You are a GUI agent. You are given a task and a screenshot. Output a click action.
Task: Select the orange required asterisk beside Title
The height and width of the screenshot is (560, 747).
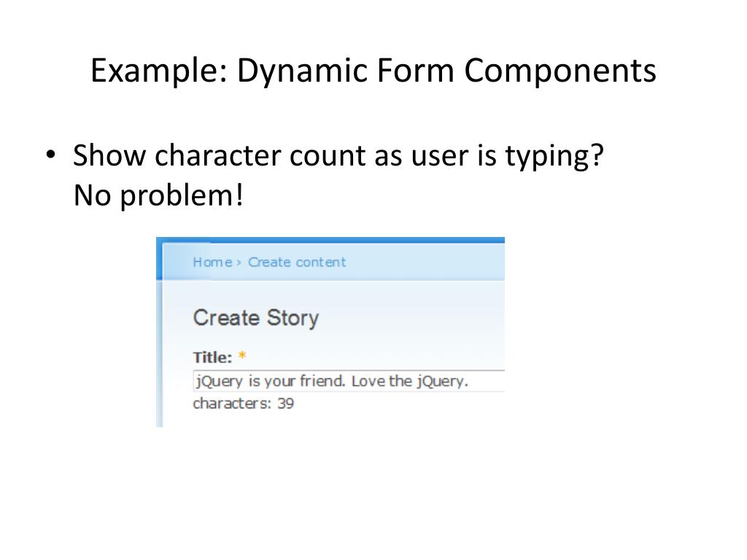coord(242,355)
